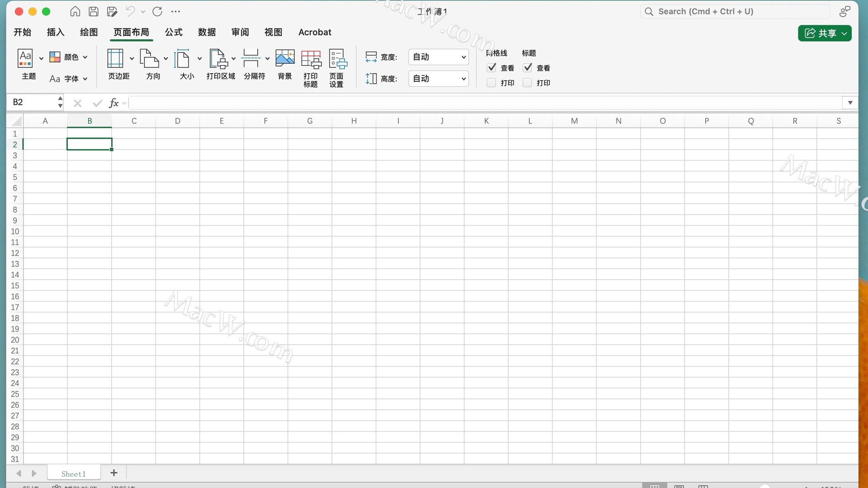
Task: Open the Themes (主题) gallery icon
Action: coord(25,58)
